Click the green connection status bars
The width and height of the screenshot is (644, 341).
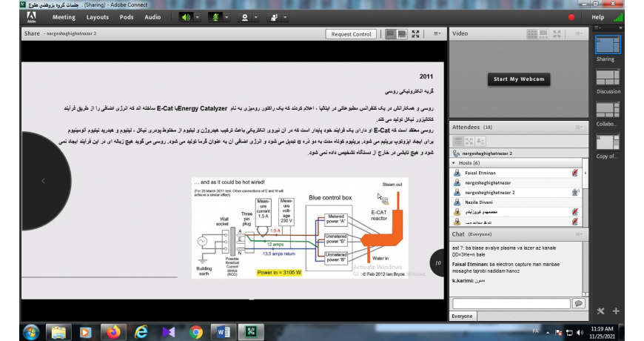tap(618, 17)
